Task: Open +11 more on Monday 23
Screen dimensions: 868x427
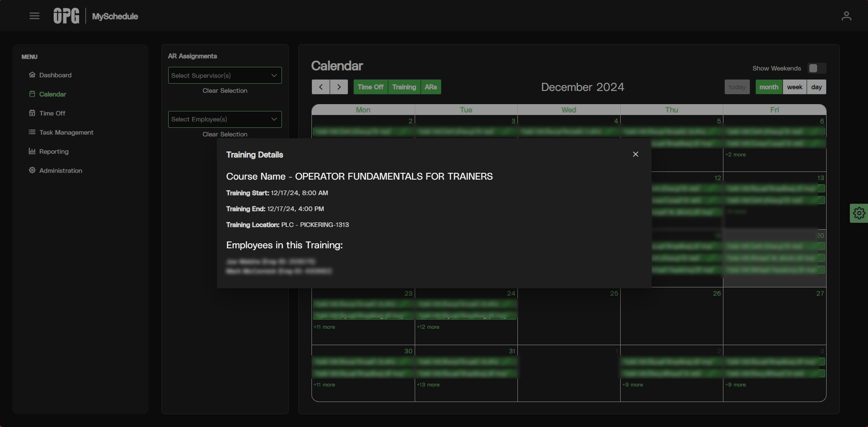Action: click(324, 327)
